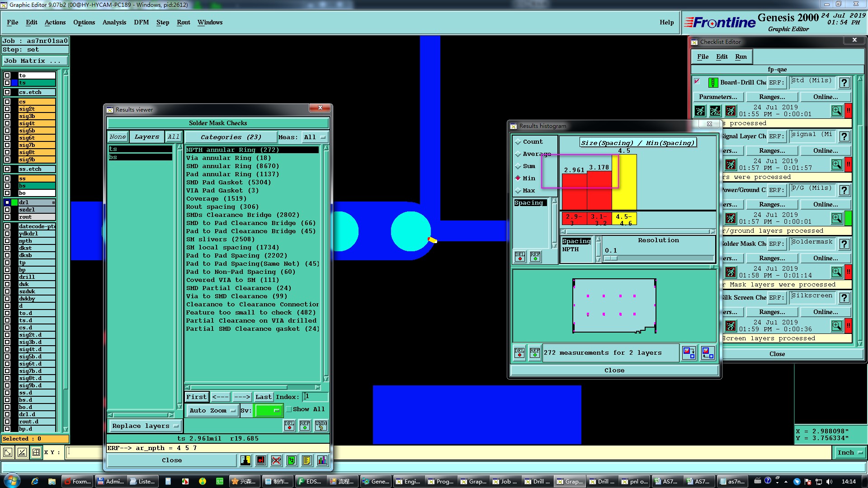The height and width of the screenshot is (488, 868).
Task: Click the DEL icon in Results histogram footer
Action: (x=519, y=352)
